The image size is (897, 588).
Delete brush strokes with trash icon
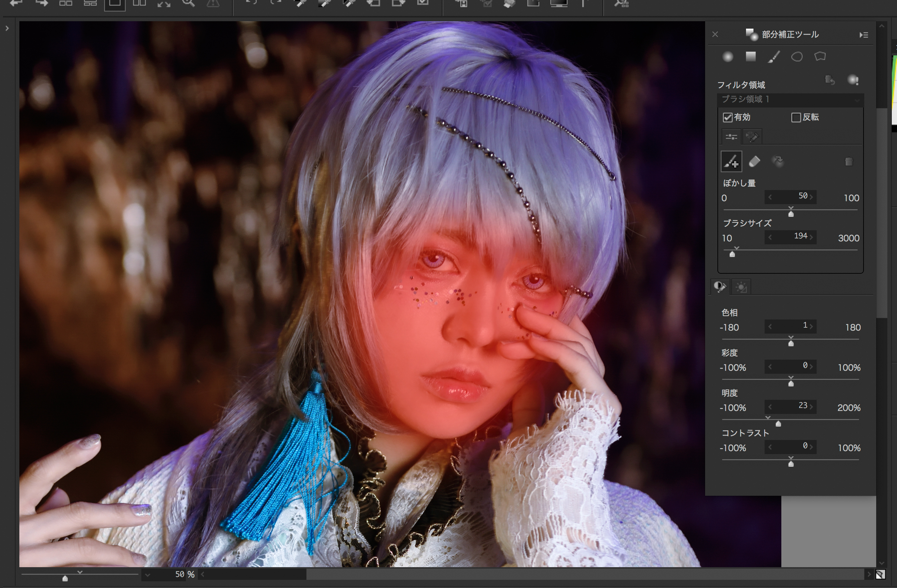click(x=849, y=162)
